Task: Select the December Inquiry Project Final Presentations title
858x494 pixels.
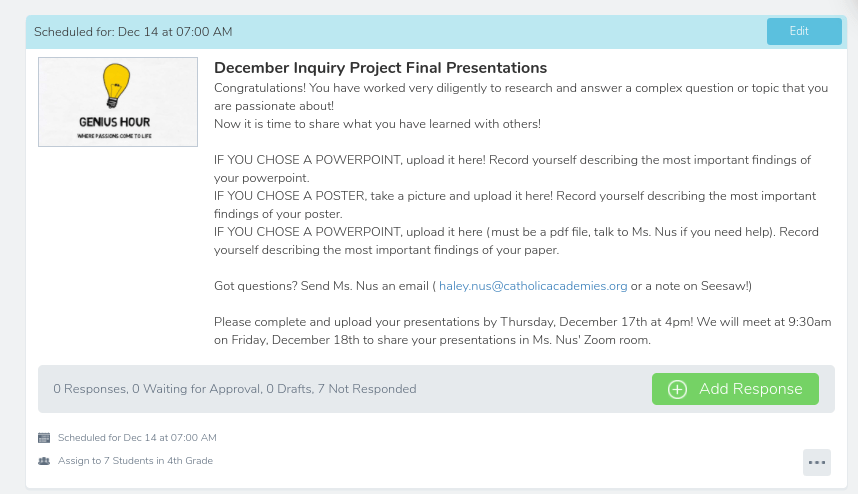Action: pyautogui.click(x=380, y=68)
